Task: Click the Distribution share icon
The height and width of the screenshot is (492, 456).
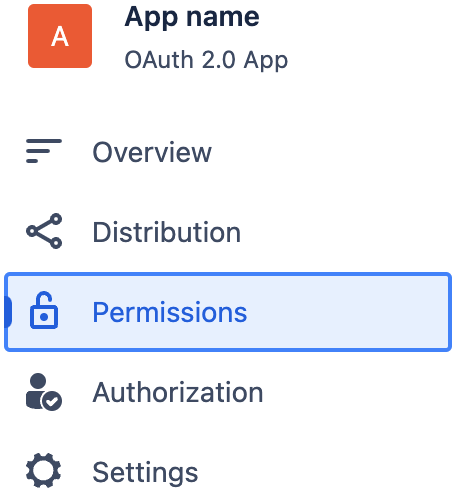Action: coord(44,231)
